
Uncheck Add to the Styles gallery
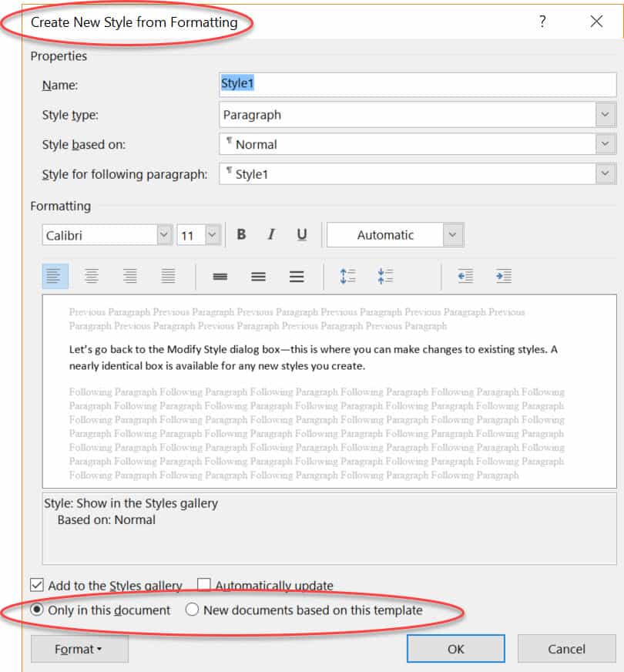click(37, 585)
